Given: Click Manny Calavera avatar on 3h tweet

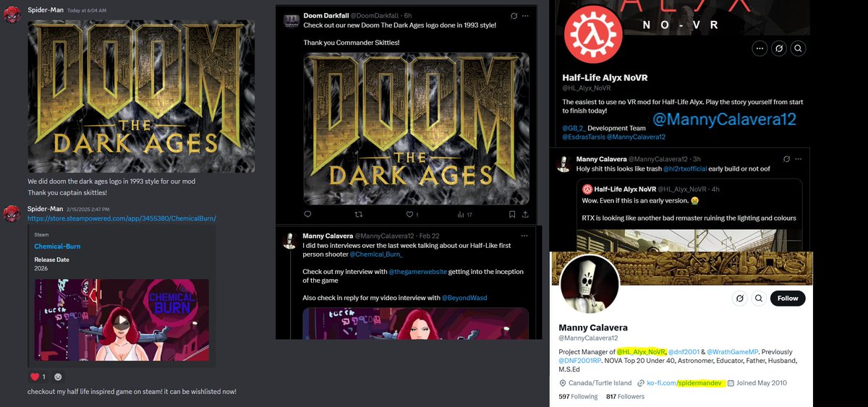Looking at the screenshot, I should [564, 163].
